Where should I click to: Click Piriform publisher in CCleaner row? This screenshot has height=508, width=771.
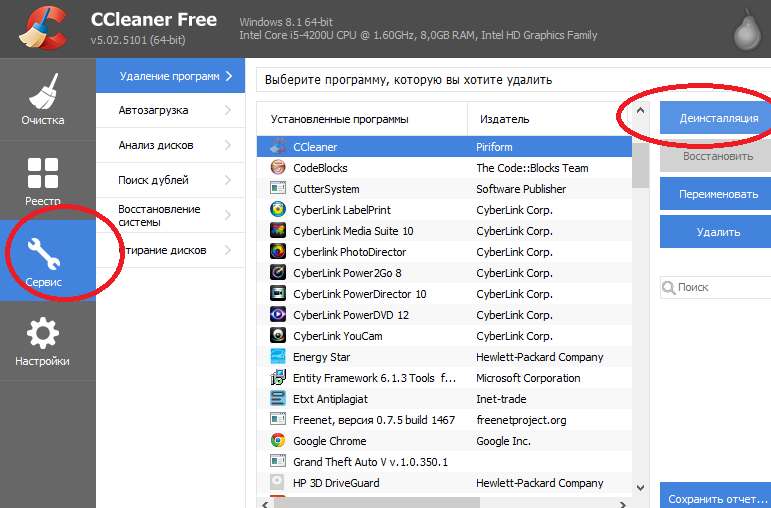(494, 147)
